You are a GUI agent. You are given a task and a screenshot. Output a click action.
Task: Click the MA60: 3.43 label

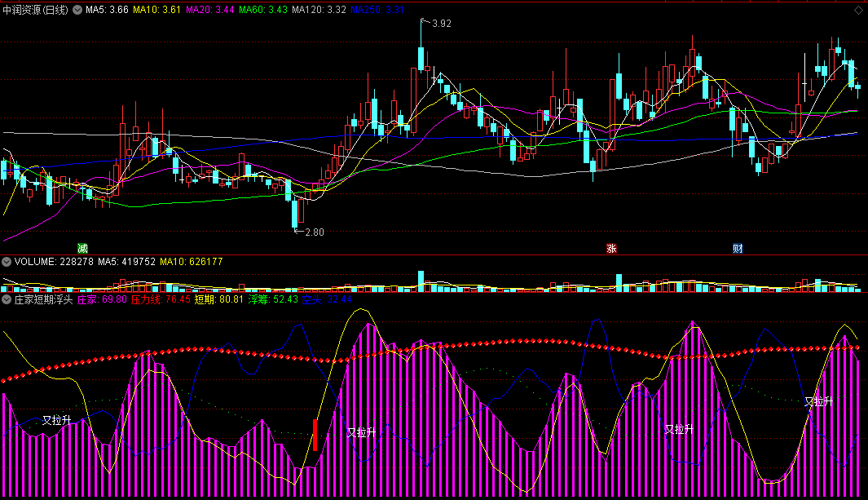pyautogui.click(x=263, y=10)
